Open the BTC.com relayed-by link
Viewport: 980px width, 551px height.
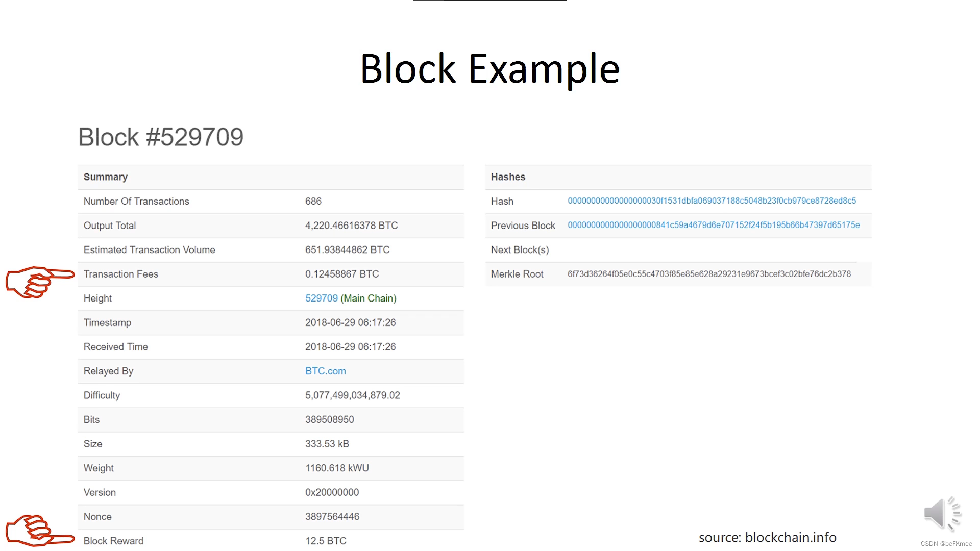click(326, 371)
